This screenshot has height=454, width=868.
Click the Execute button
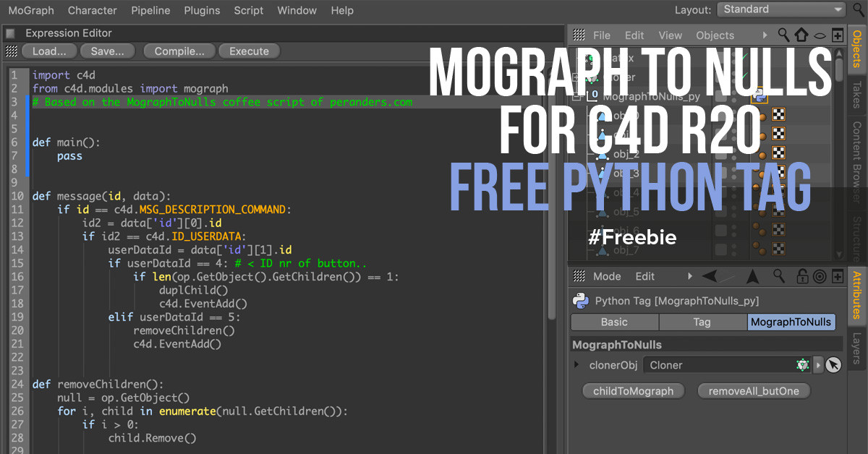pyautogui.click(x=249, y=51)
